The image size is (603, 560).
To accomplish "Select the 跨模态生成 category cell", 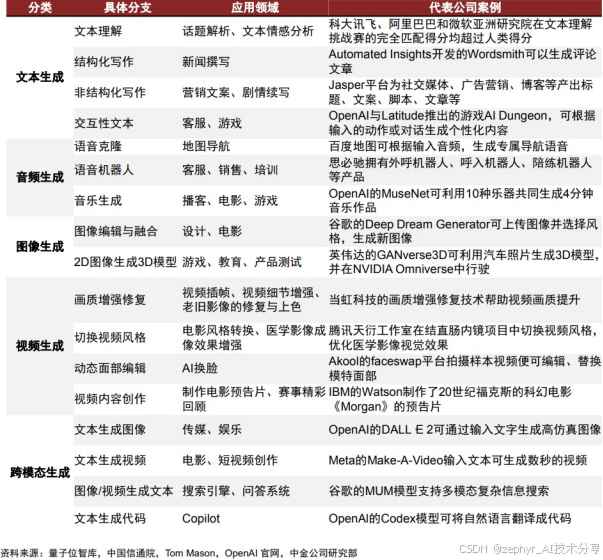I will 40,472.
